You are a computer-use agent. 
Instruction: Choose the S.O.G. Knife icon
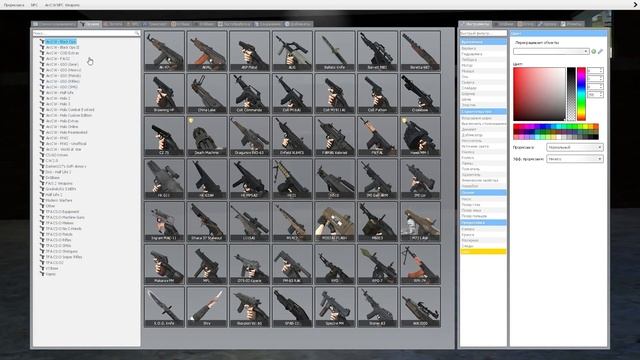pyautogui.click(x=164, y=307)
